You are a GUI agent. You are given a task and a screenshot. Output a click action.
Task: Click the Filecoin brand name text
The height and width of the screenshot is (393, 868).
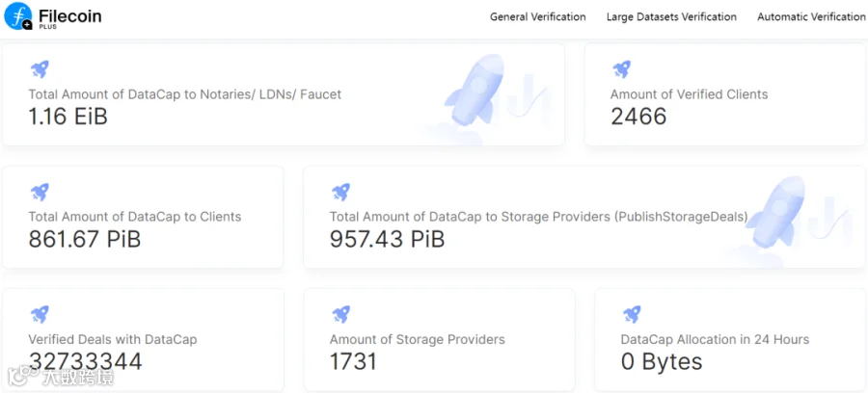(x=69, y=16)
